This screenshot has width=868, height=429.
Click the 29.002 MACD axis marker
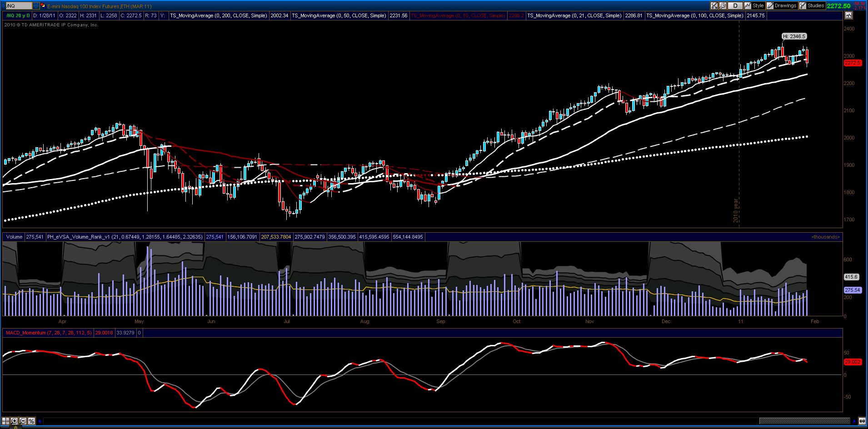pyautogui.click(x=853, y=362)
